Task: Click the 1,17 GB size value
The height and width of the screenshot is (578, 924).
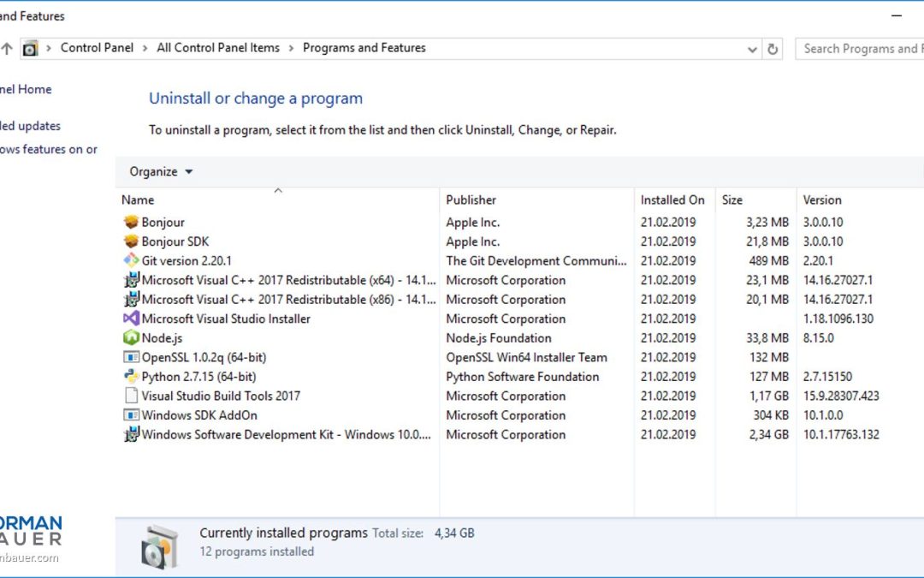Action: 769,396
